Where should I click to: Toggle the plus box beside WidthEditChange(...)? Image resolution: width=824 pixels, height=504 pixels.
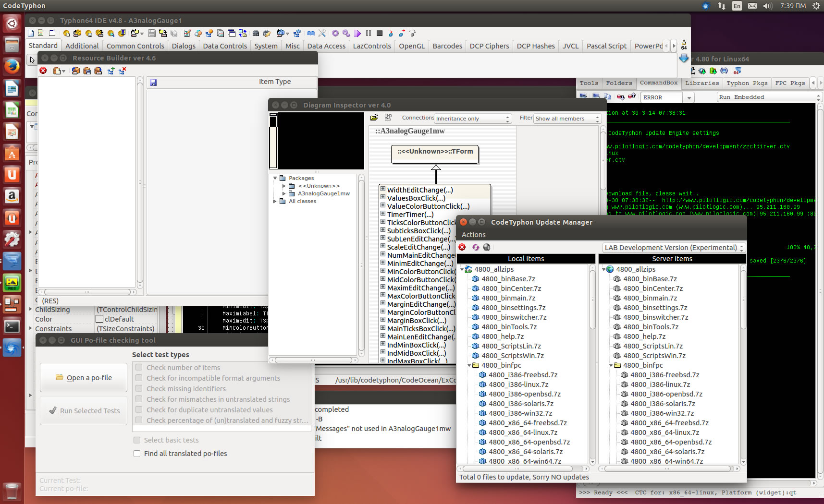[383, 189]
